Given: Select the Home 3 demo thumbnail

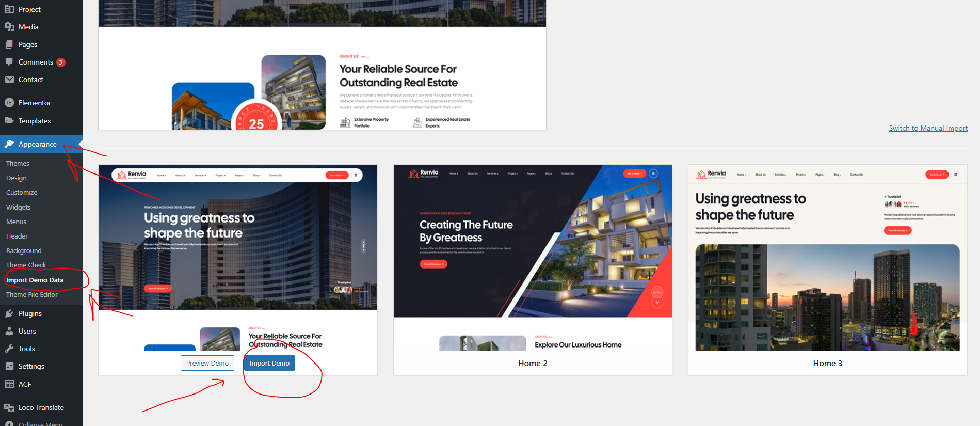Looking at the screenshot, I should pyautogui.click(x=827, y=258).
